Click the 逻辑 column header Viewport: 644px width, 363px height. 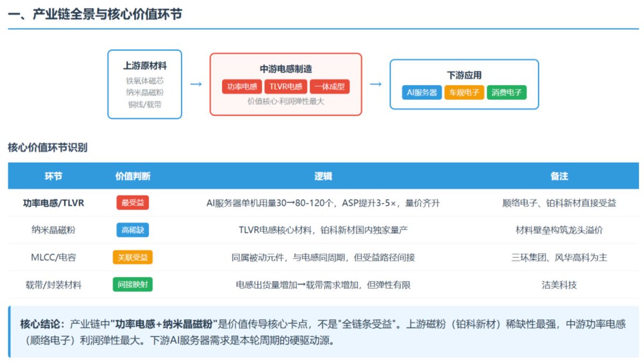click(x=323, y=176)
